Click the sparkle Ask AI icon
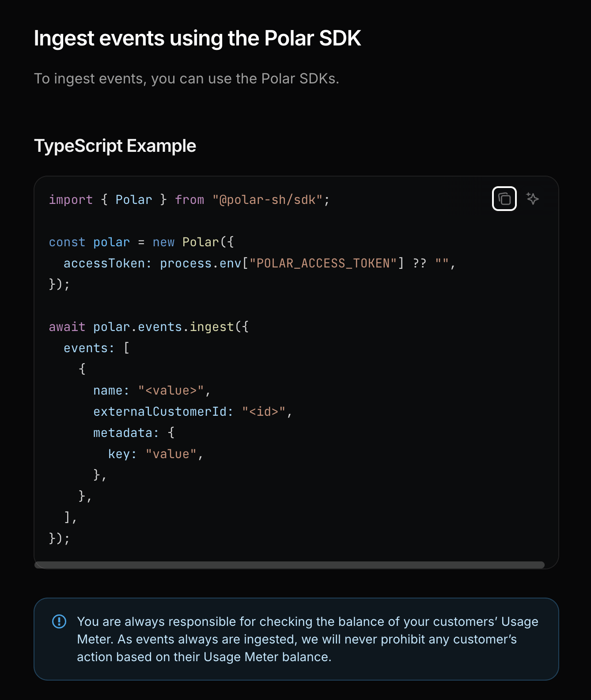This screenshot has height=700, width=591. click(533, 199)
